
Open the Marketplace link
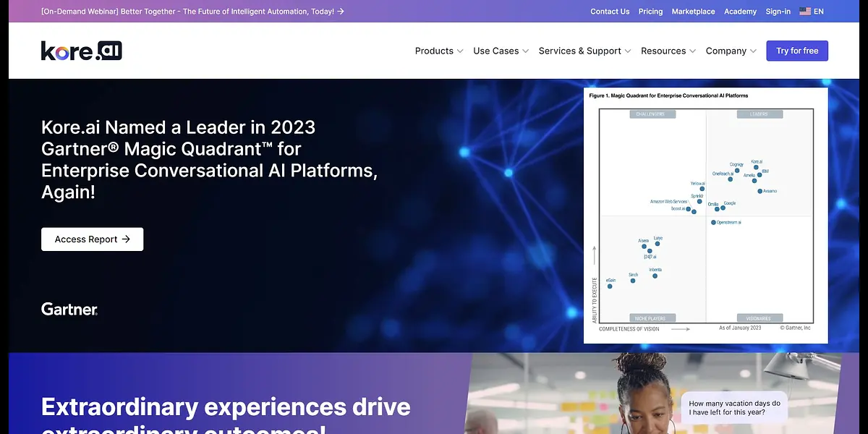[693, 12]
